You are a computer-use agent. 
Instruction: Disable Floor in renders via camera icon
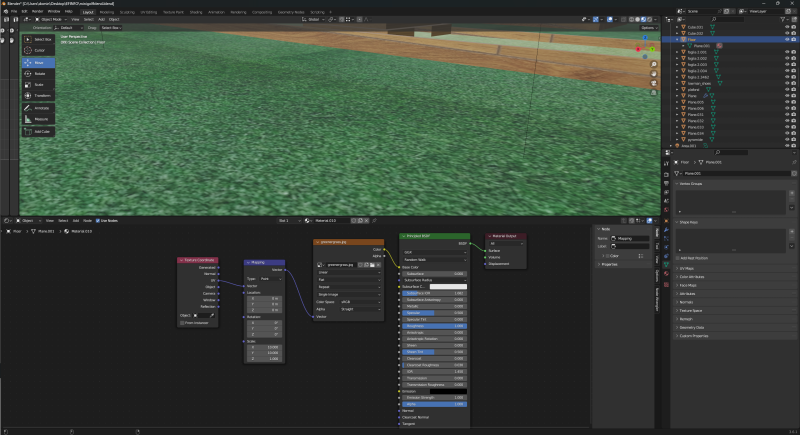pos(793,39)
